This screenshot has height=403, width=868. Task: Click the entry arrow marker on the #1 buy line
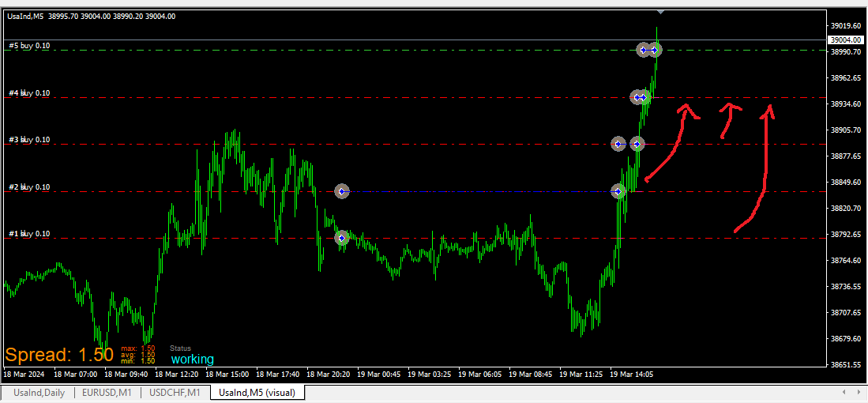(x=342, y=238)
